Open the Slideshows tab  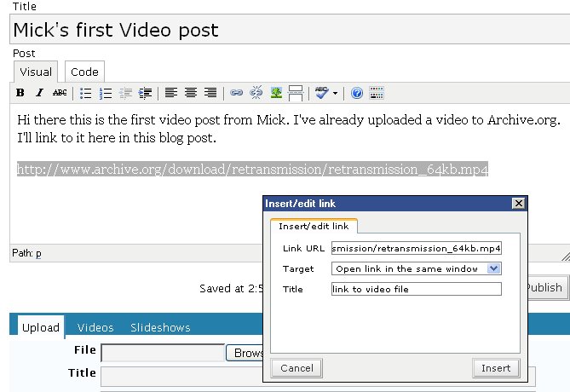tap(160, 327)
